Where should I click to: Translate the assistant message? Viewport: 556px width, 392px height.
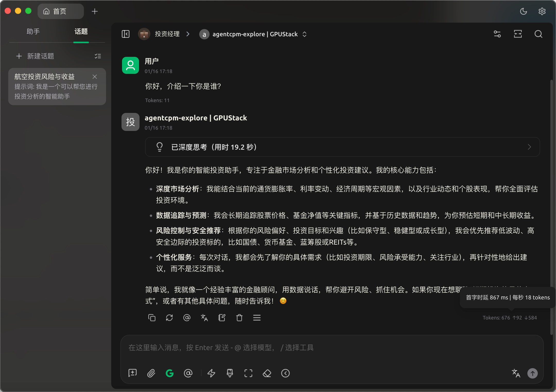click(204, 318)
